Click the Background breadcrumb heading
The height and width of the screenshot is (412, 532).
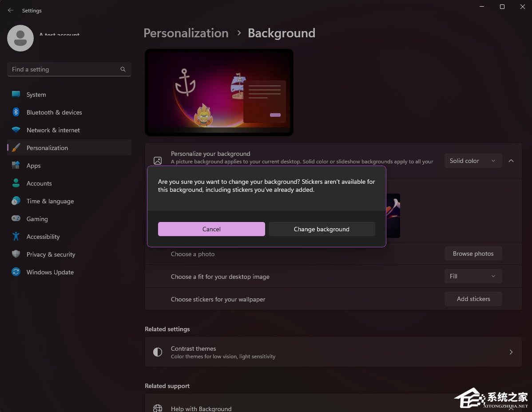[x=281, y=33]
